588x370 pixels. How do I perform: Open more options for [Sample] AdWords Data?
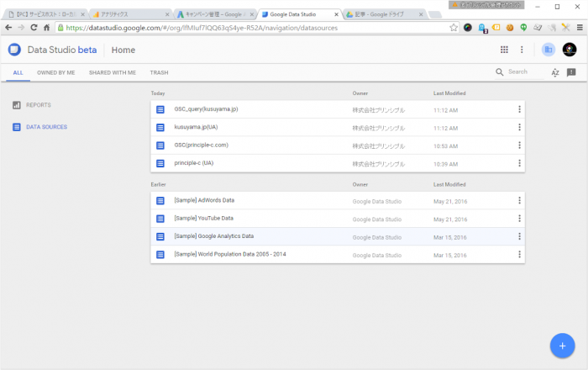coord(519,200)
